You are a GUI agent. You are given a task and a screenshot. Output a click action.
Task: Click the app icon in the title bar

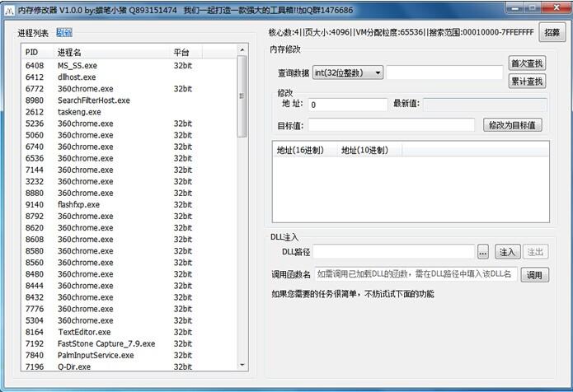pyautogui.click(x=10, y=9)
